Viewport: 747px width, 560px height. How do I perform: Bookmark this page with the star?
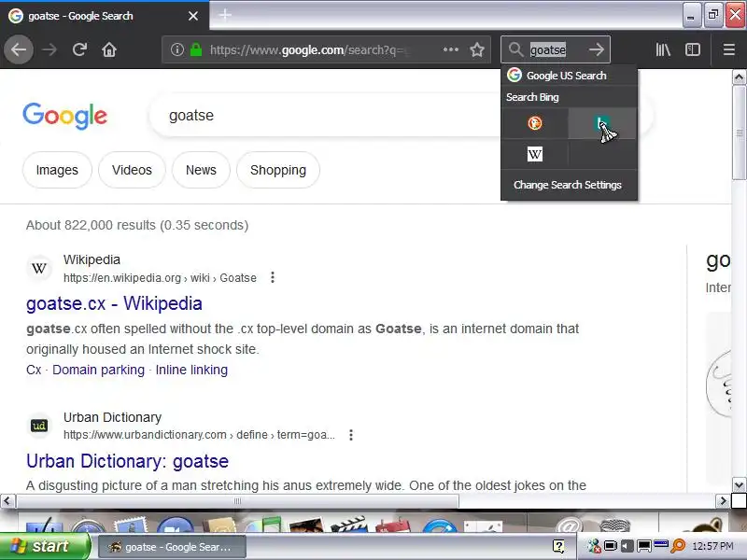pyautogui.click(x=477, y=49)
